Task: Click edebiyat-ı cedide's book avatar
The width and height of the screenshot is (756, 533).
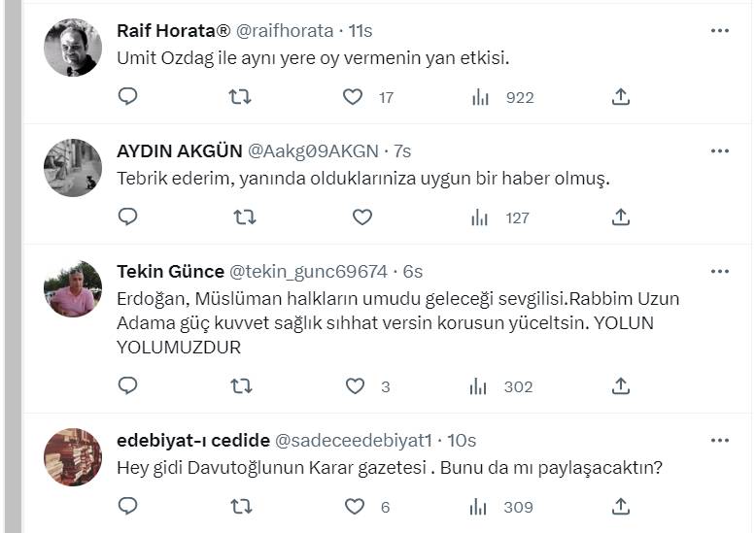Action: click(73, 457)
